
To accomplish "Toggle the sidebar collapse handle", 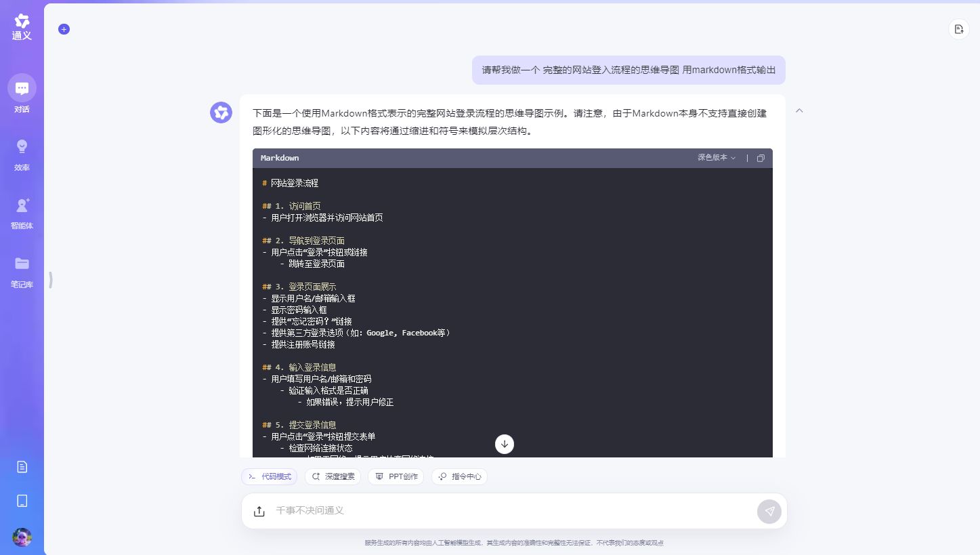I will (51, 280).
